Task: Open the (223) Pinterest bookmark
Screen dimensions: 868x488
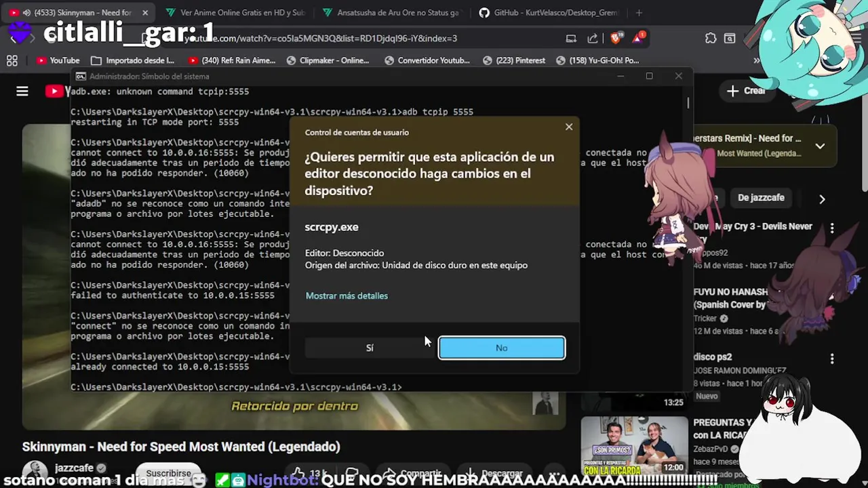Action: [513, 60]
